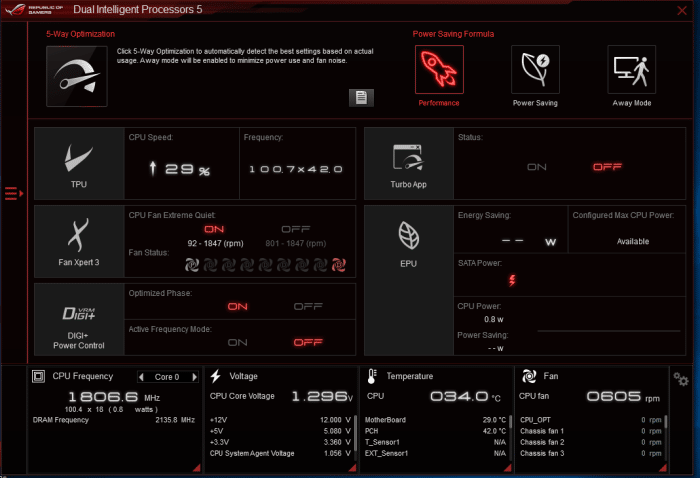Screen dimensions: 700x478
Task: Set Active Frequency Mode ON
Action: tap(238, 342)
